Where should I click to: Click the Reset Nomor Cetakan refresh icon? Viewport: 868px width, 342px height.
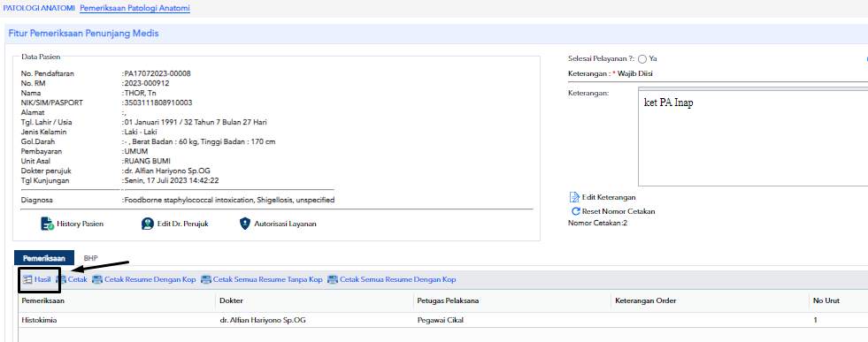[575, 211]
